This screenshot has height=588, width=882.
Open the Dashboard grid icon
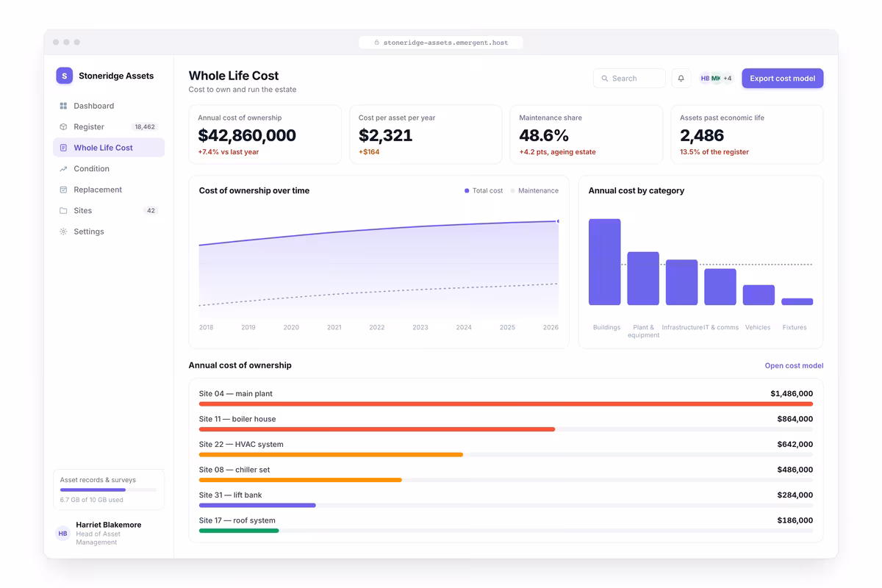point(63,106)
